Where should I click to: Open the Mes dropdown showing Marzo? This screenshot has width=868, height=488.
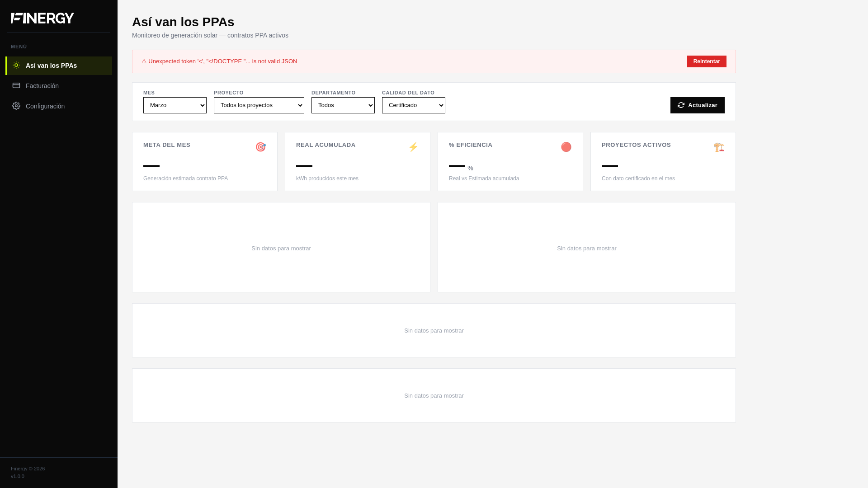[x=175, y=105]
